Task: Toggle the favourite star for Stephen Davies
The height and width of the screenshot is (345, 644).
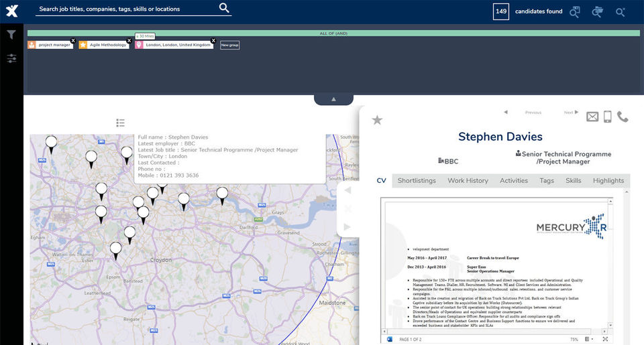Action: point(377,120)
